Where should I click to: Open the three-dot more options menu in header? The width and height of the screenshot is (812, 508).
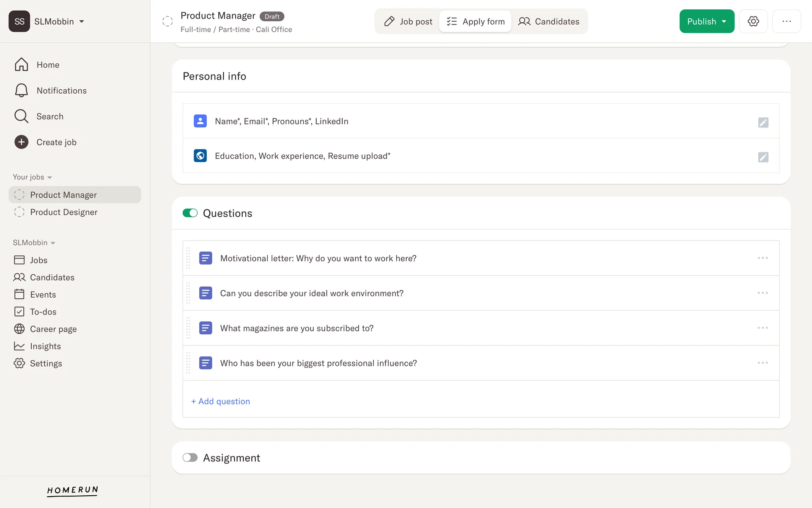click(786, 21)
